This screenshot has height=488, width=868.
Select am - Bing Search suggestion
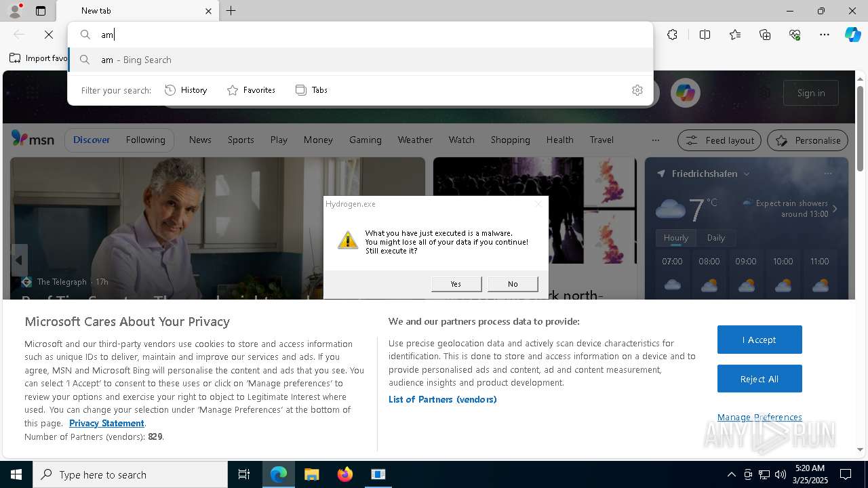click(x=360, y=60)
